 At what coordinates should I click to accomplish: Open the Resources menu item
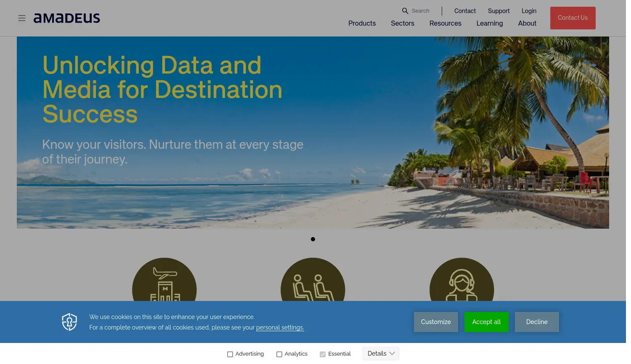coord(445,24)
